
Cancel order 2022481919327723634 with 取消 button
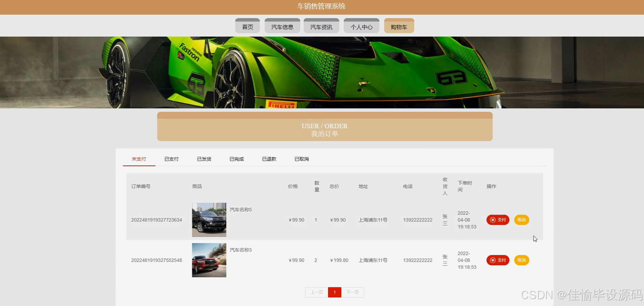[x=522, y=220]
